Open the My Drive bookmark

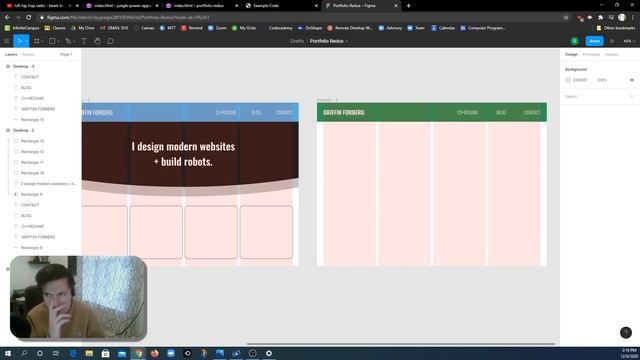click(x=82, y=28)
